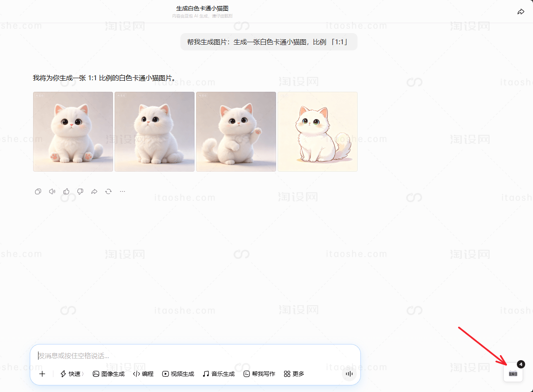
Task: Open the screenshot camera button with badge
Action: tap(513, 373)
